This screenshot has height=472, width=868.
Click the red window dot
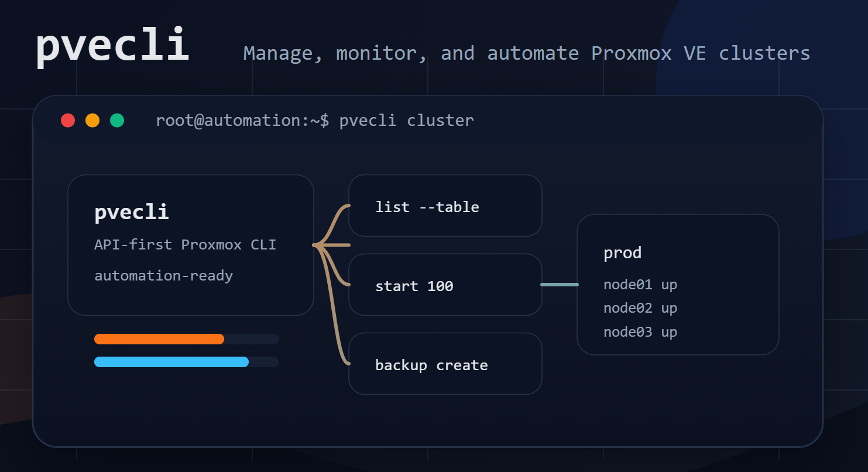click(68, 121)
